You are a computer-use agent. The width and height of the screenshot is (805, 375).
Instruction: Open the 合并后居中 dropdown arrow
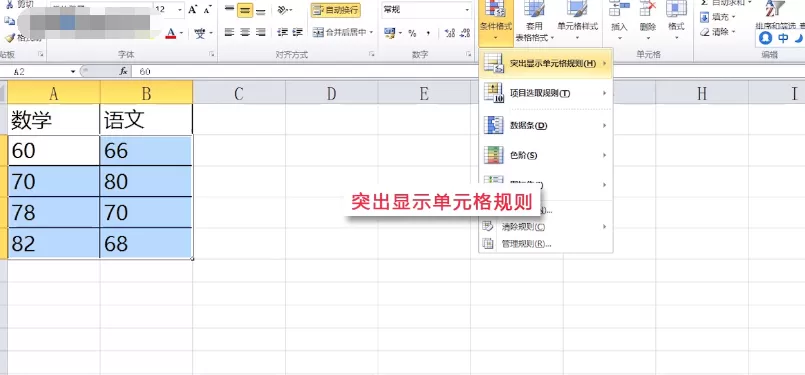[371, 32]
